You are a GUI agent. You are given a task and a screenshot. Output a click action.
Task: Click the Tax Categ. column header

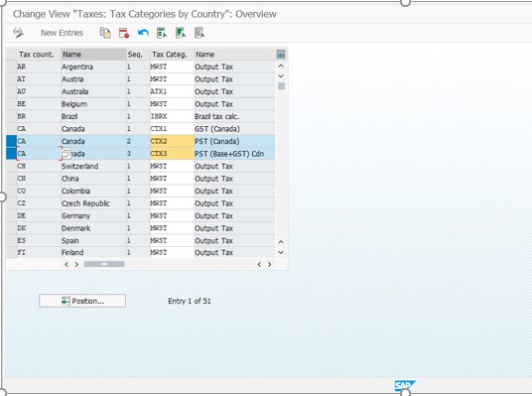point(172,55)
